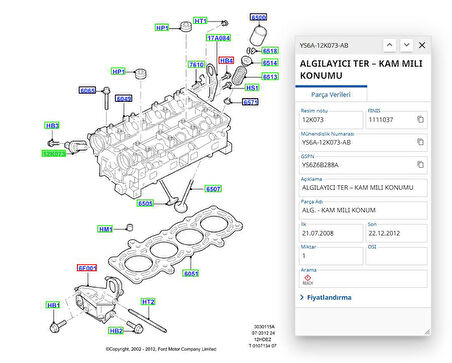Copy the GSPN value YS6Z6B288A
The width and height of the screenshot is (452, 363).
pyautogui.click(x=420, y=164)
